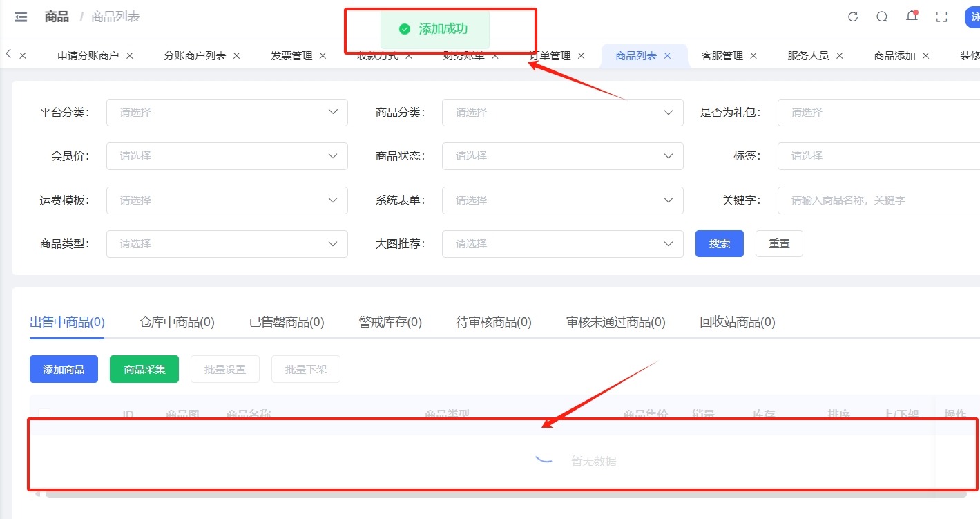Open the 大图推荐 dropdown
Screen dimensions: 980x519
[x=562, y=244]
